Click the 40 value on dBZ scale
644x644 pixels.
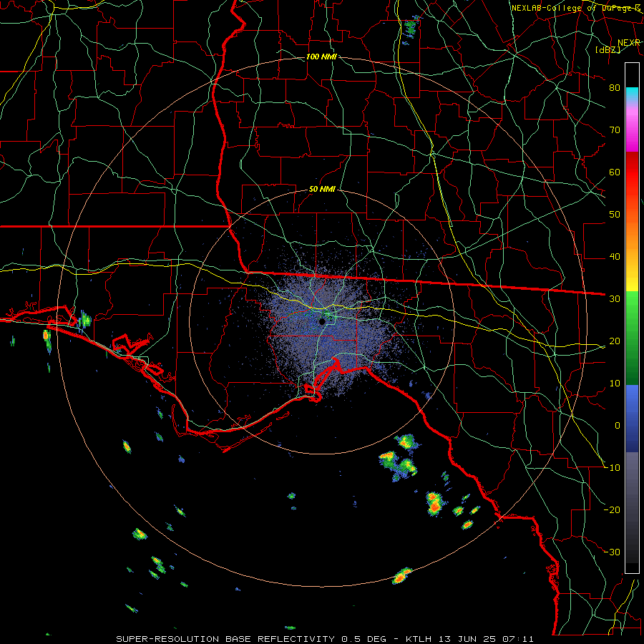[x=615, y=257]
